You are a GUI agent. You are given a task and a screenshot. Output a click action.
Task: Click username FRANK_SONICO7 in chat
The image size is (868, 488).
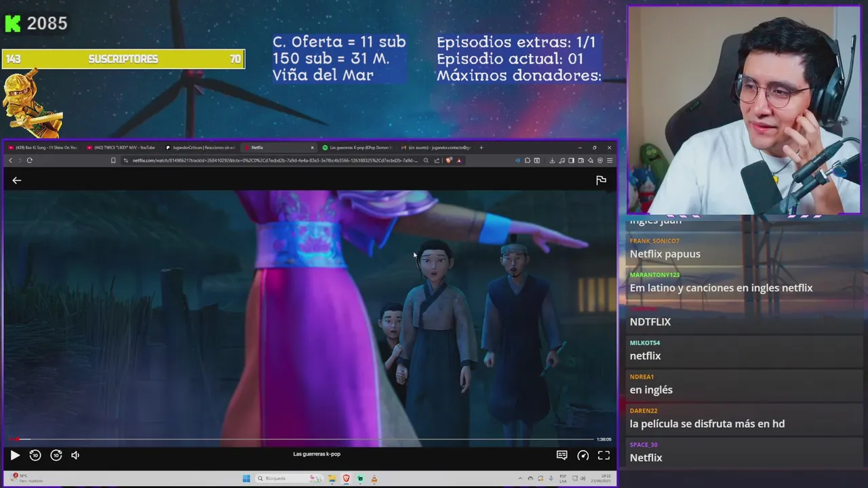654,241
